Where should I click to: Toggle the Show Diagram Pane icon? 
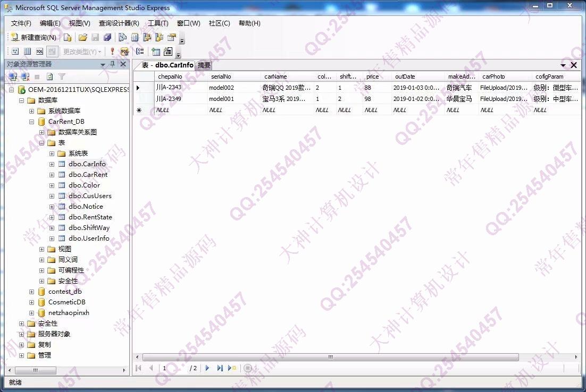15,52
